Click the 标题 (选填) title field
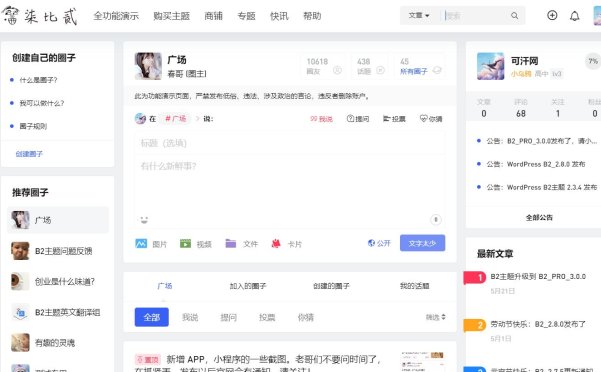 coord(290,143)
